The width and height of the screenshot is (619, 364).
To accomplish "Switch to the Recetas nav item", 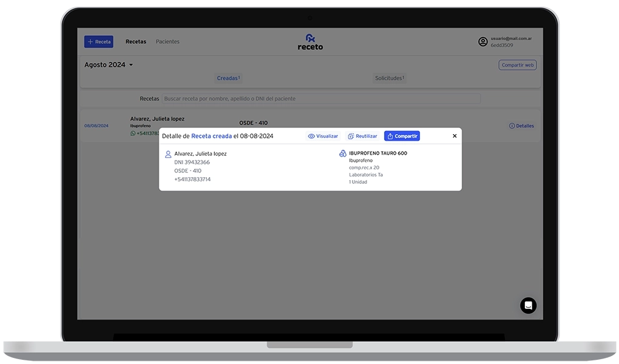I will point(136,41).
